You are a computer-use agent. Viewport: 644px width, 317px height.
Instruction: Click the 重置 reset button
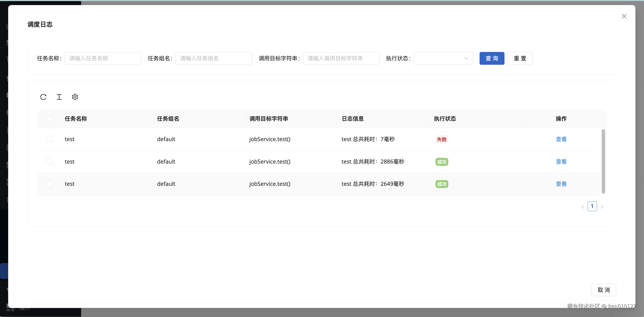[520, 59]
